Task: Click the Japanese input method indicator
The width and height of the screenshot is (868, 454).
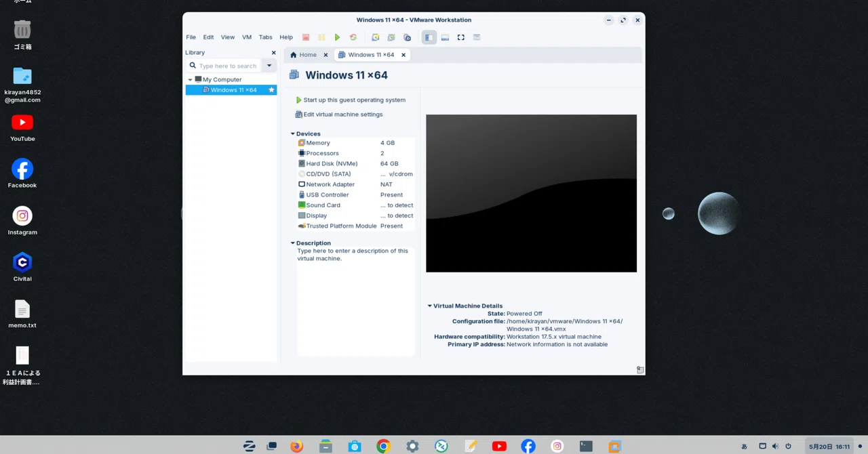Action: tap(745, 447)
